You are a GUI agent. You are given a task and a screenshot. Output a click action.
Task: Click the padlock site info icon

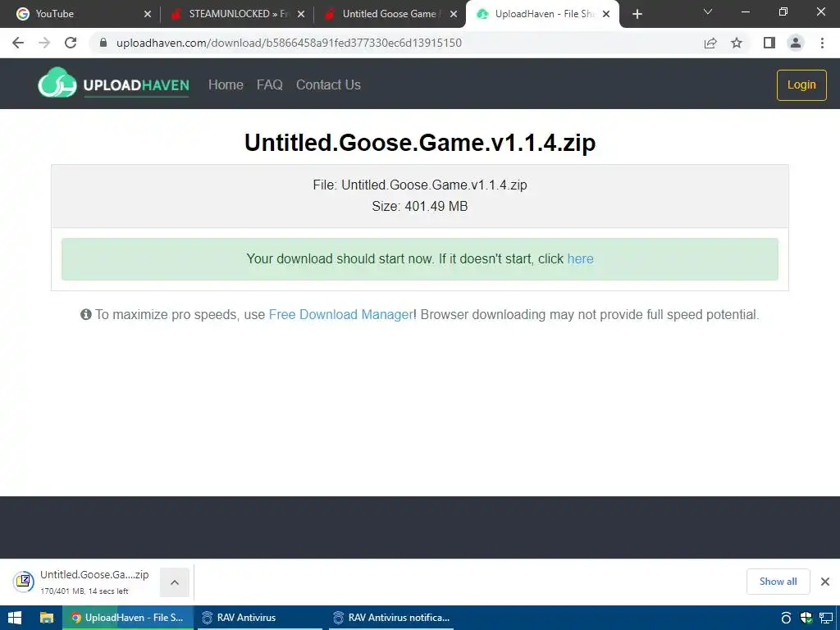point(103,43)
